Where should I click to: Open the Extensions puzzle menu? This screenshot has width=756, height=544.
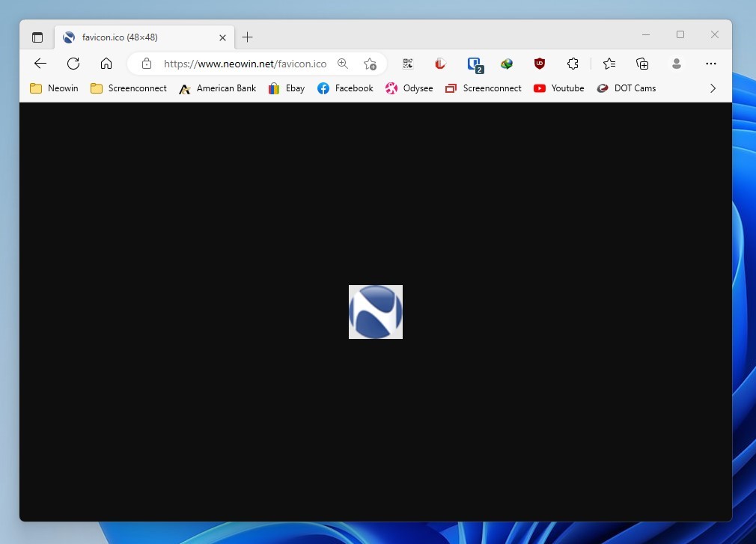[x=573, y=64]
